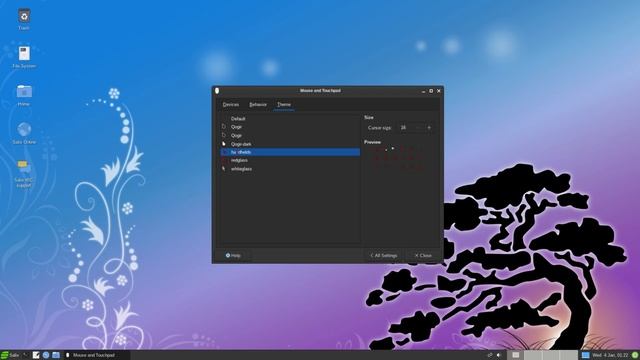Open the Solus applications menu in the panel
This screenshot has width=640, height=360.
(10, 355)
